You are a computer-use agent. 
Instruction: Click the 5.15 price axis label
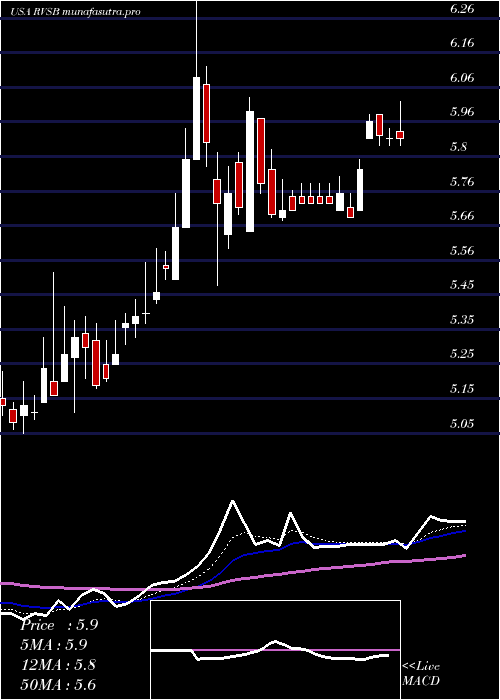click(x=461, y=389)
